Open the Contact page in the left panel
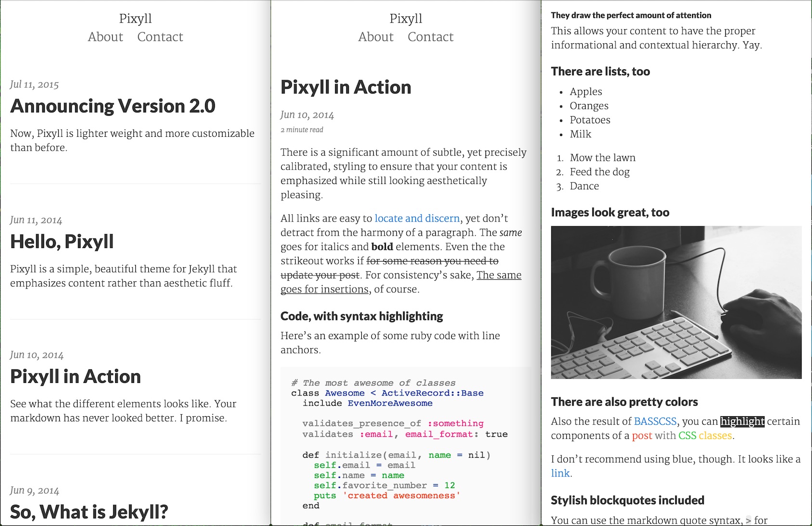 (x=160, y=37)
